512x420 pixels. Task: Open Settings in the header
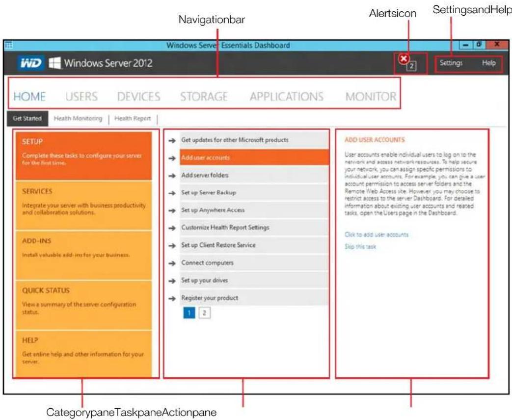(451, 63)
